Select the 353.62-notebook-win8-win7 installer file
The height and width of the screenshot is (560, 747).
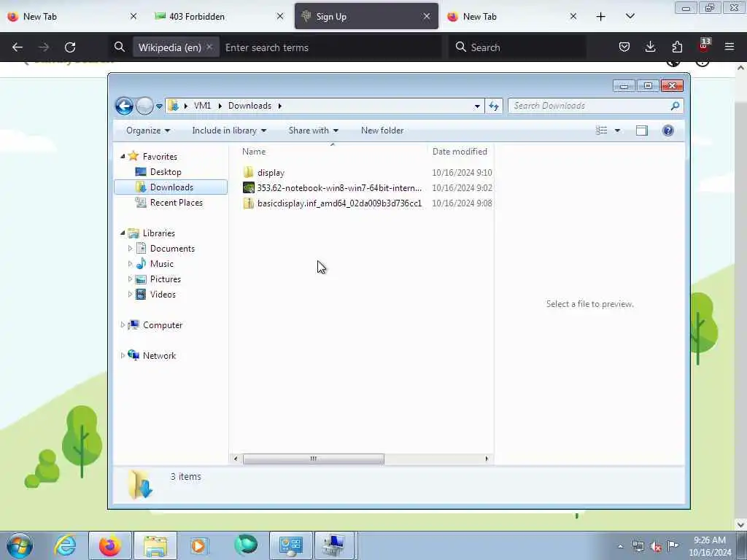[339, 188]
